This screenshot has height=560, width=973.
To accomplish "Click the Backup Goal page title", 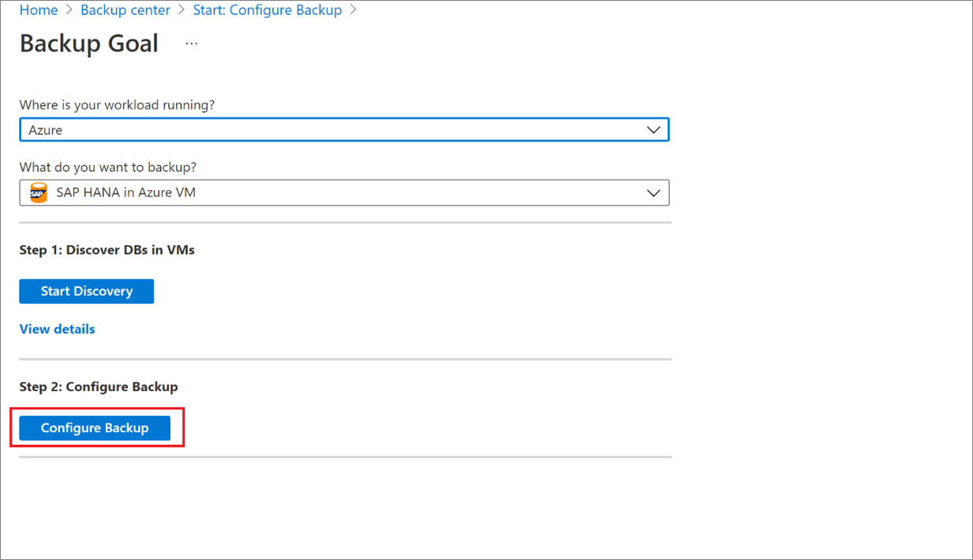I will (88, 44).
